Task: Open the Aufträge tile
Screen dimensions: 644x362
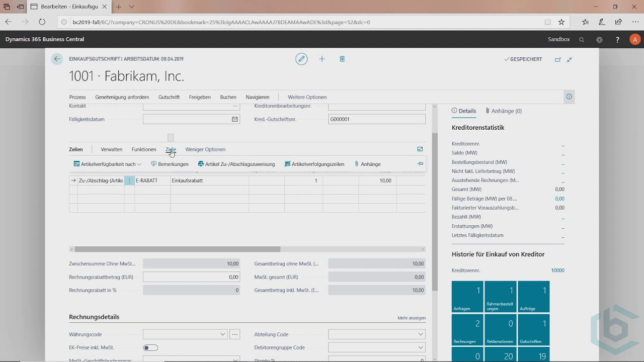Action: click(x=533, y=297)
